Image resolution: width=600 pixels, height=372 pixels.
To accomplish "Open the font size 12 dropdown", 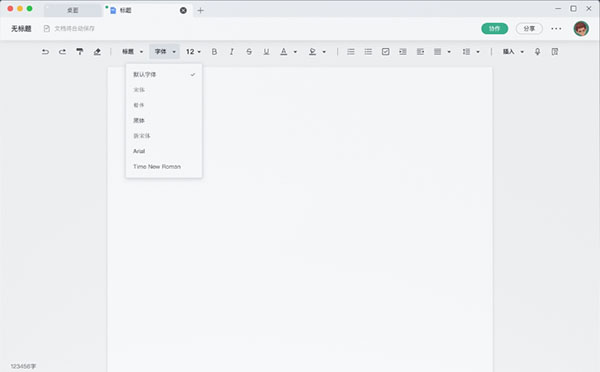I will click(x=193, y=52).
